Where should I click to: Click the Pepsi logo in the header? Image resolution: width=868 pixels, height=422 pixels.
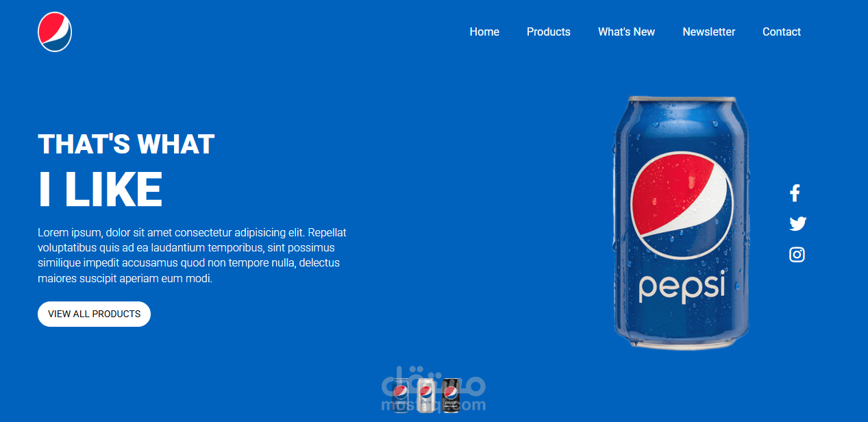55,32
